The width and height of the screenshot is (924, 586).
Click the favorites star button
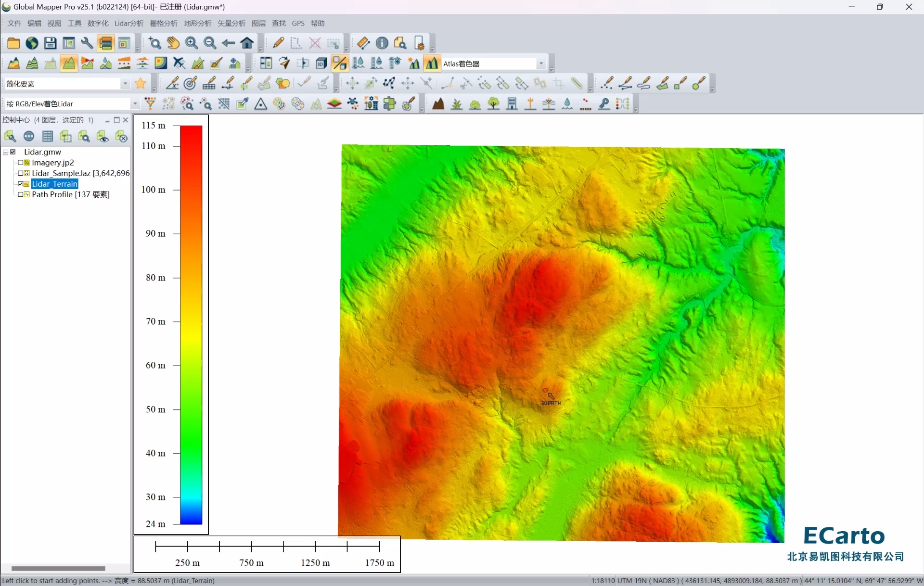(141, 84)
